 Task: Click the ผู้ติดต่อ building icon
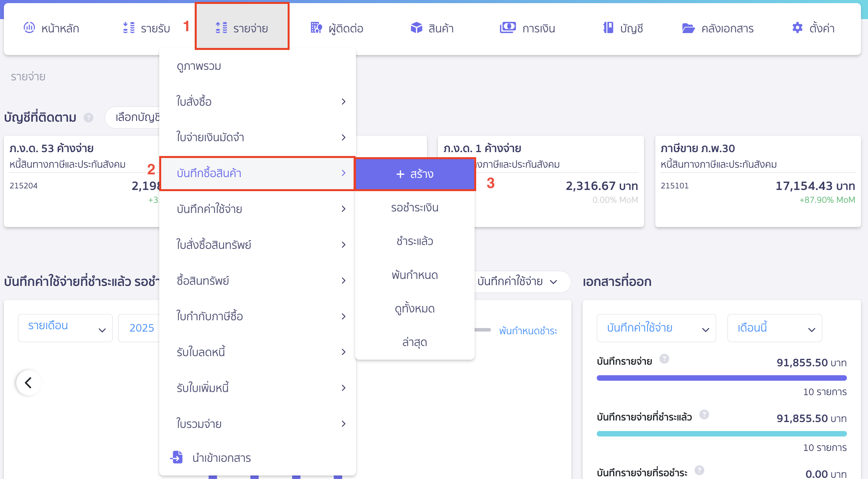pos(317,27)
